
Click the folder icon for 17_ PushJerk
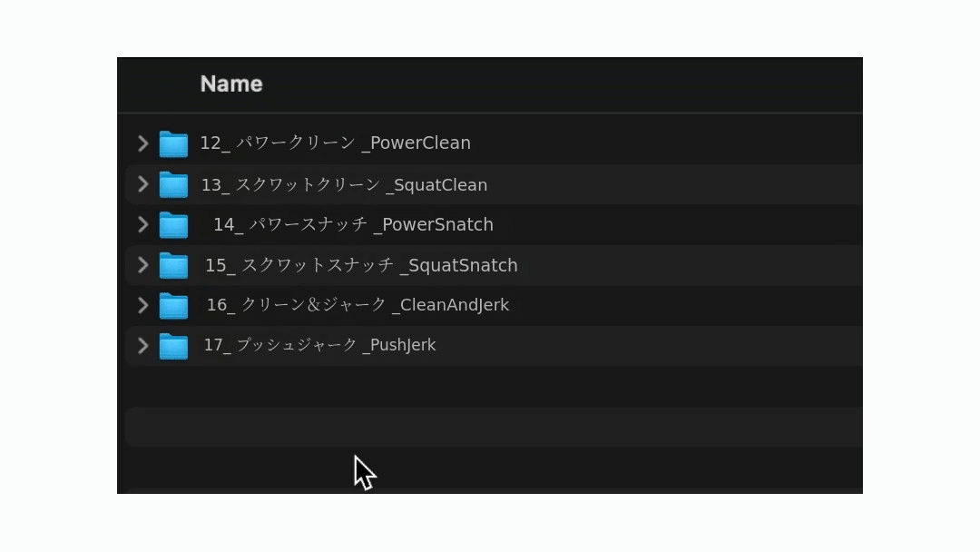point(173,346)
